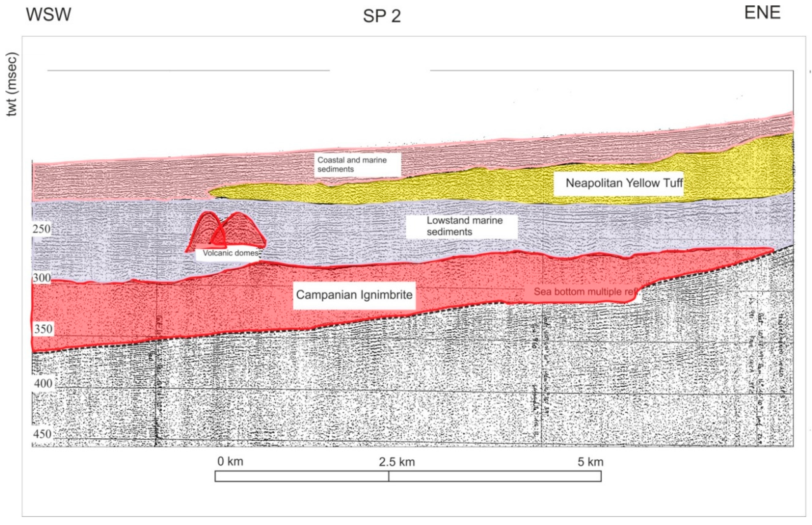Click the Coastal and marine sediments label
The image size is (812, 525).
352,164
